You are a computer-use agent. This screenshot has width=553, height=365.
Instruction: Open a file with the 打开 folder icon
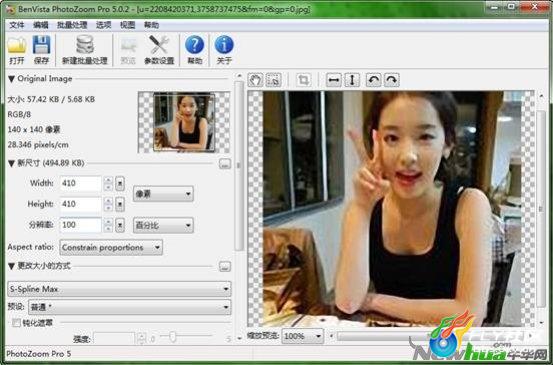coord(17,50)
